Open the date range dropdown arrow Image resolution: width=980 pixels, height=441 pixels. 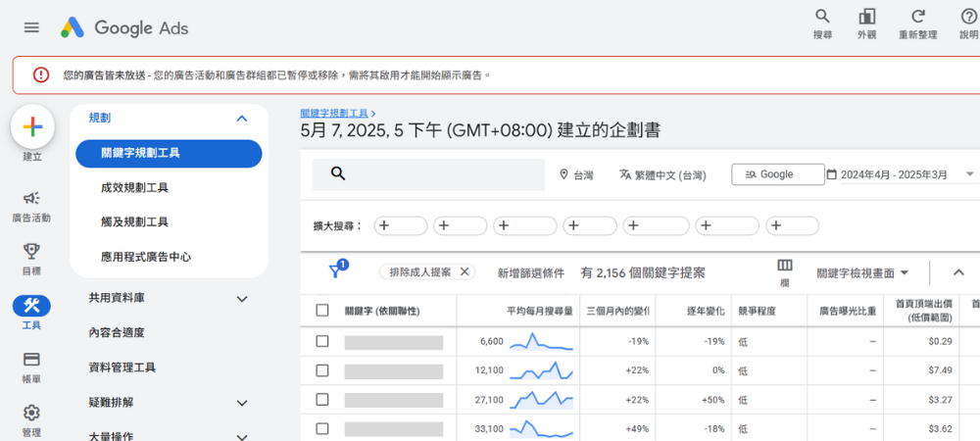970,174
